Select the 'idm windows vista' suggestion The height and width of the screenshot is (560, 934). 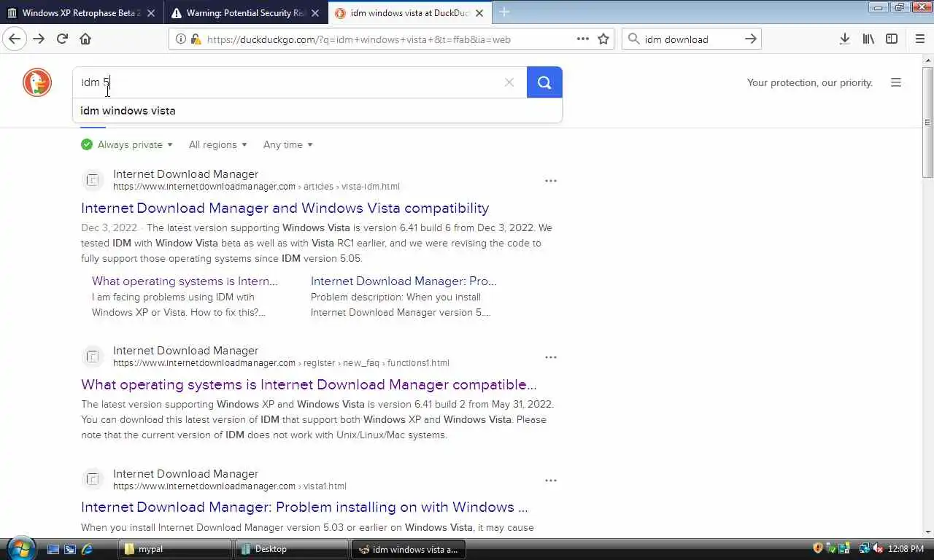click(317, 111)
